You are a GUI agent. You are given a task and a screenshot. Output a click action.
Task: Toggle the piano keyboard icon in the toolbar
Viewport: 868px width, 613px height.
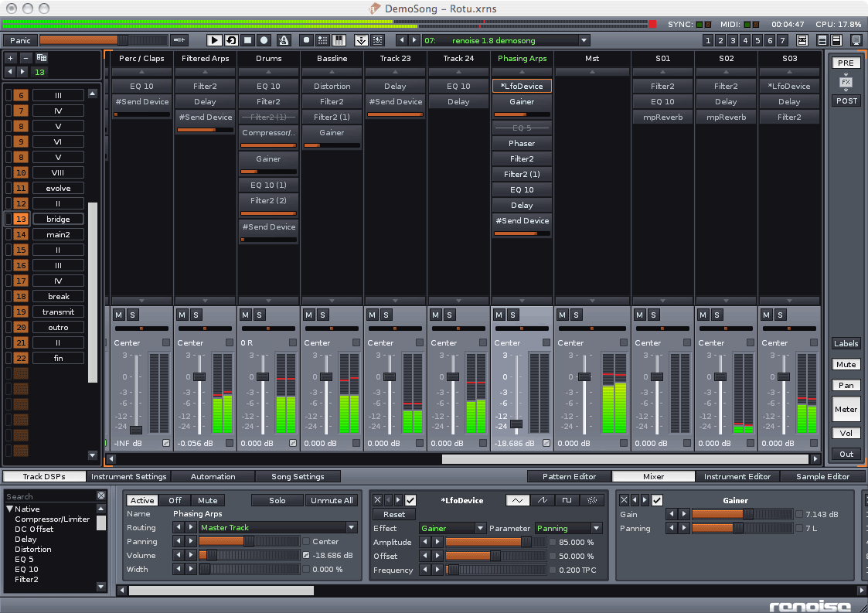click(339, 40)
